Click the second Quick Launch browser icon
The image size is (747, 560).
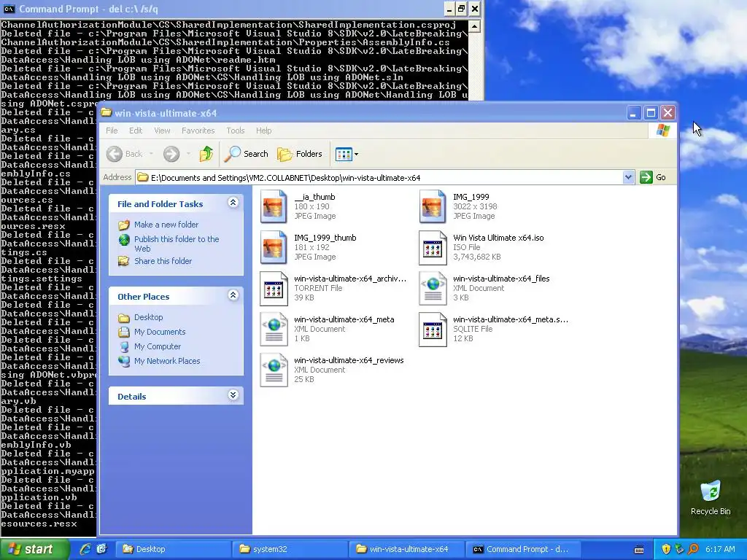(101, 549)
